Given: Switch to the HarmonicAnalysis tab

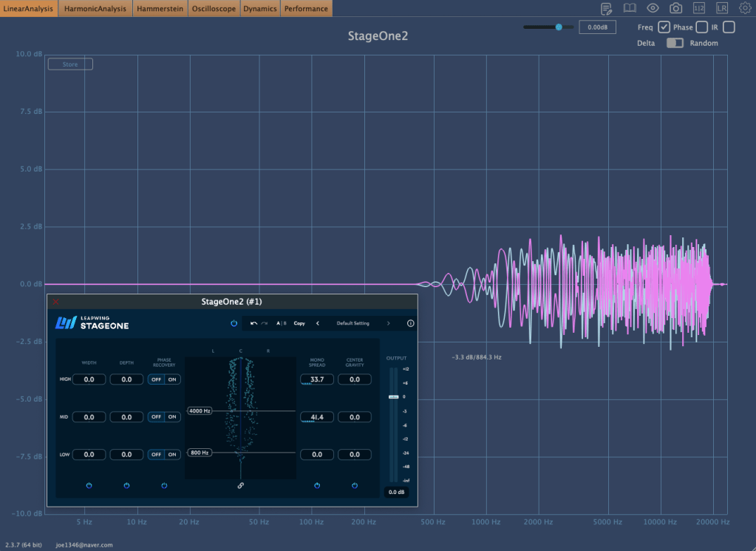Looking at the screenshot, I should [95, 9].
